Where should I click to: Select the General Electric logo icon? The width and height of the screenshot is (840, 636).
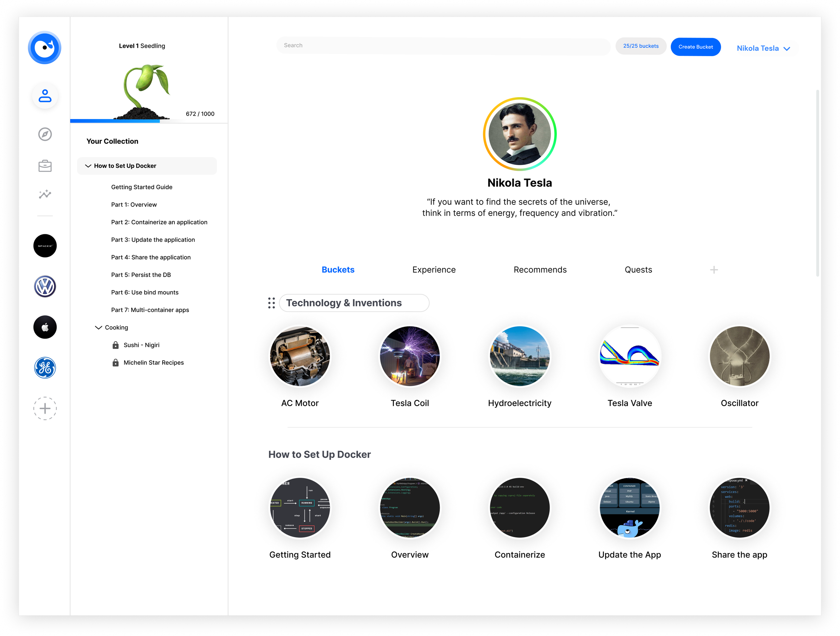click(45, 368)
